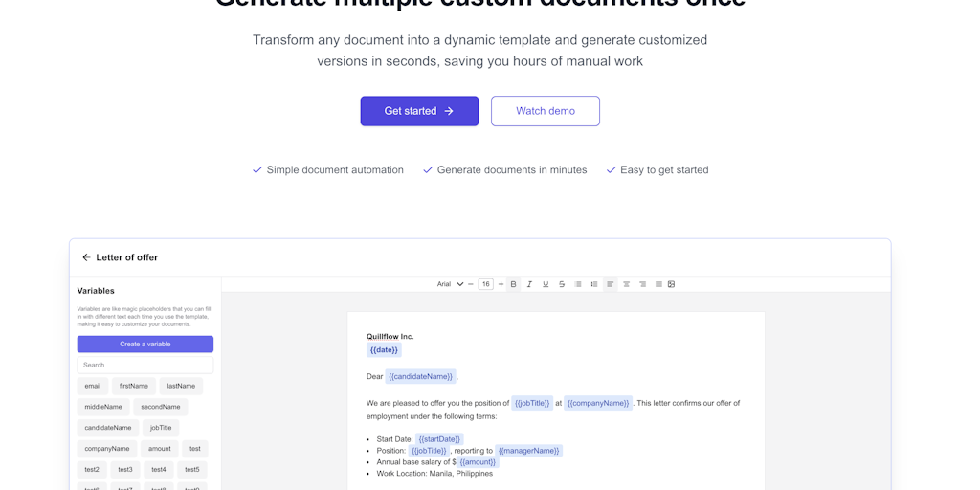Click 'Easy to get started' text
This screenshot has width=980, height=490.
click(x=664, y=170)
